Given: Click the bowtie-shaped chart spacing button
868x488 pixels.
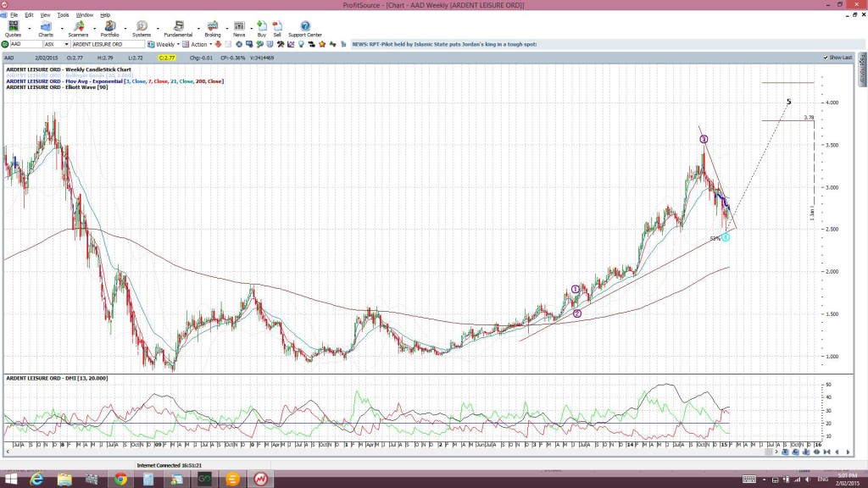Looking at the screenshot, I should click(827, 452).
